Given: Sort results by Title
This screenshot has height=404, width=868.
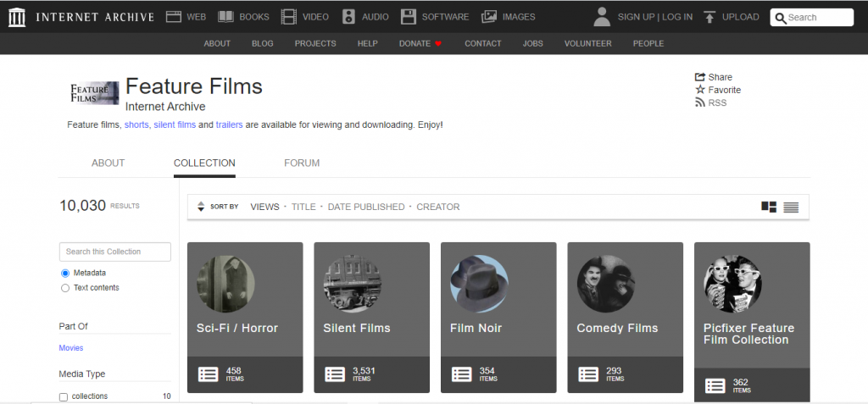Looking at the screenshot, I should [303, 207].
